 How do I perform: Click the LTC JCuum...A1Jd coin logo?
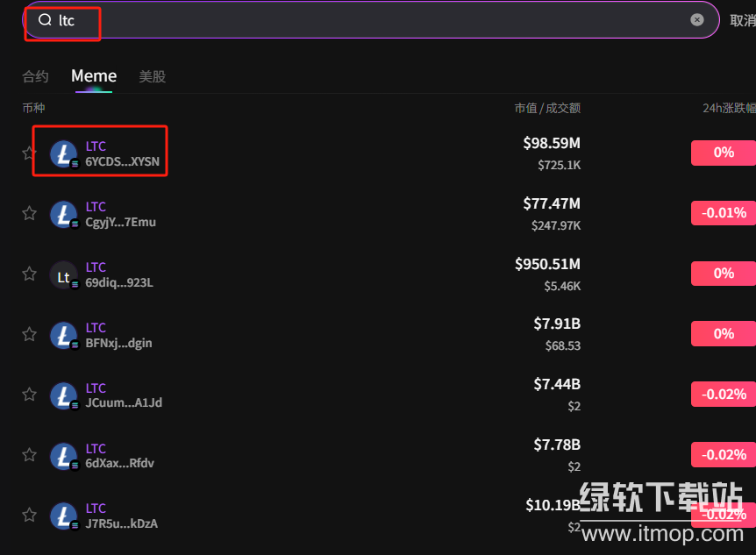(x=63, y=396)
